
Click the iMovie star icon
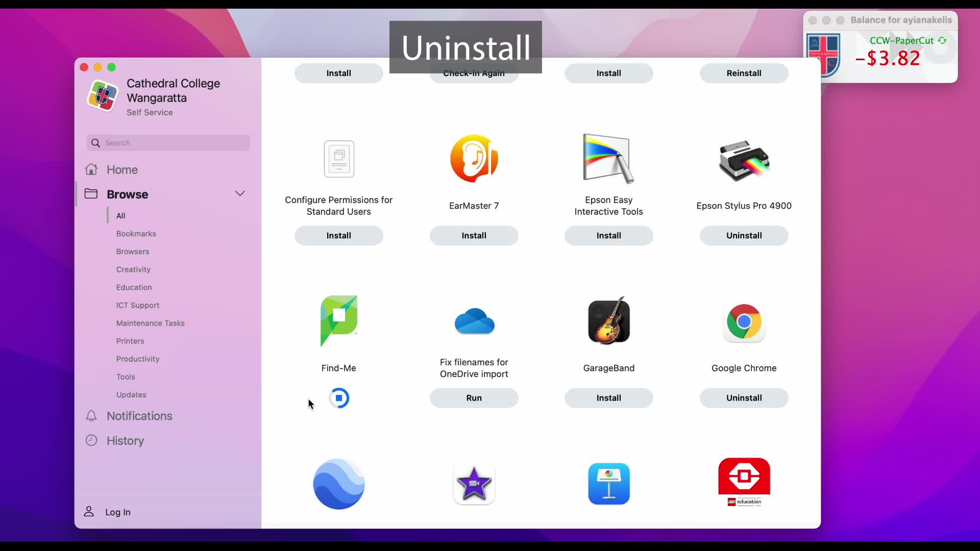pos(474,484)
